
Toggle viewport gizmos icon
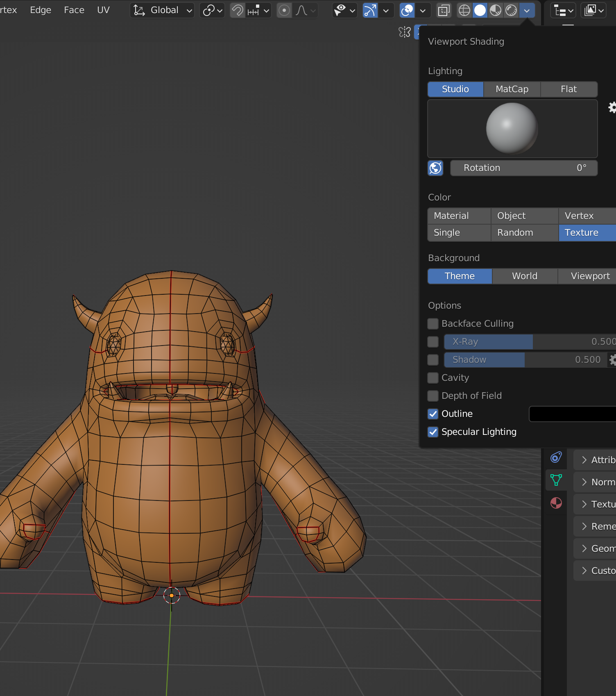click(x=370, y=10)
